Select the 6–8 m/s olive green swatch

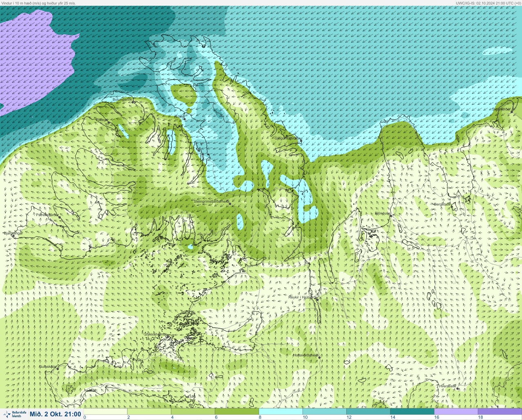coord(237,411)
